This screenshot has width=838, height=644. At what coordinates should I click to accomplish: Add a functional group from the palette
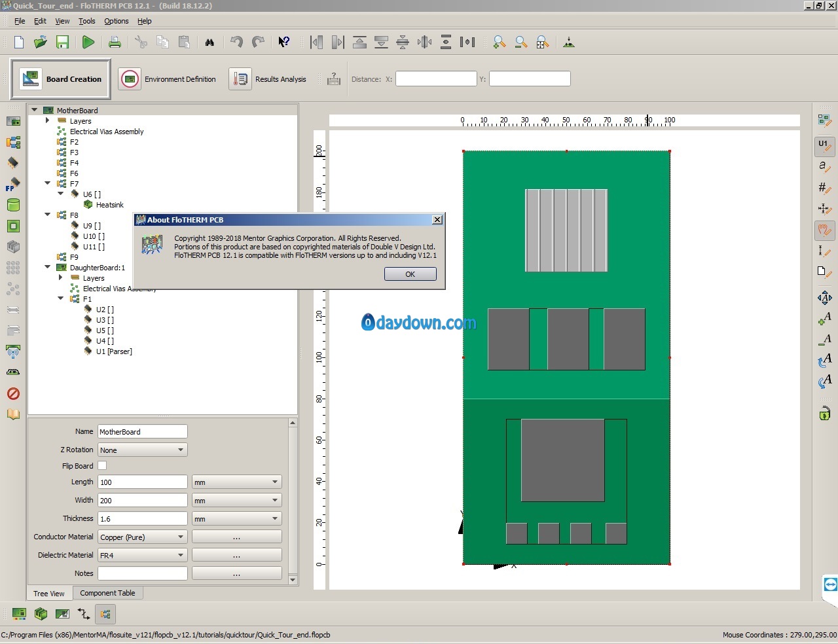(13, 142)
